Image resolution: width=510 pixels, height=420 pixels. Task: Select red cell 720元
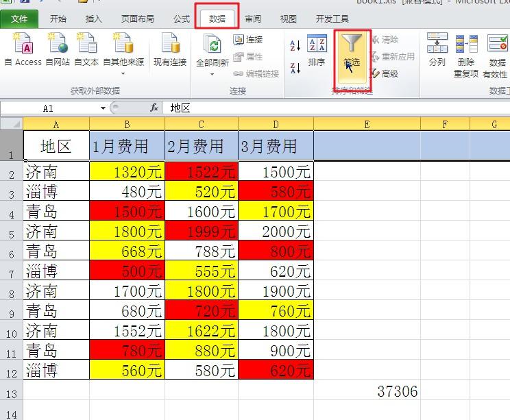(x=202, y=310)
